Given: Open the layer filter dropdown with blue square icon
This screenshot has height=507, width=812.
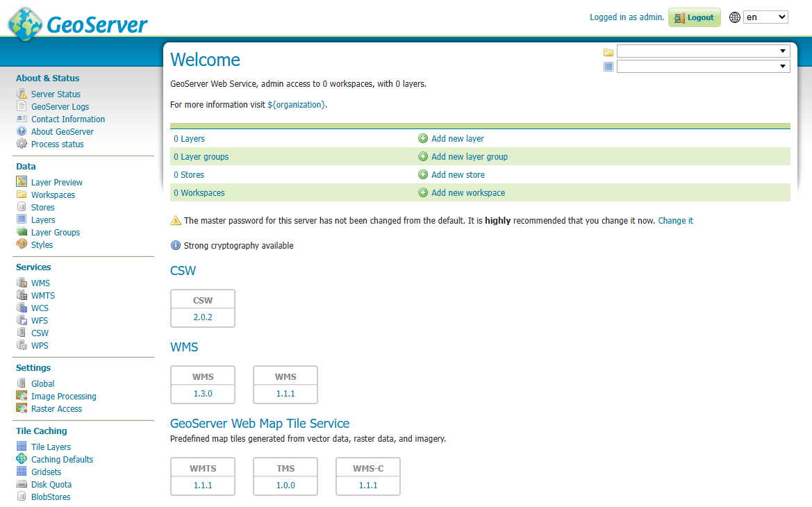Looking at the screenshot, I should point(703,66).
